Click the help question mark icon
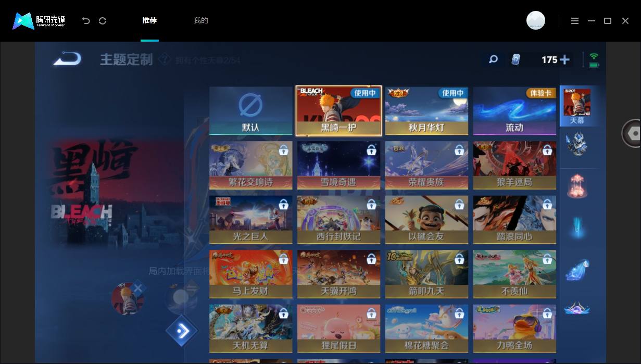This screenshot has width=641, height=364. pos(164,59)
